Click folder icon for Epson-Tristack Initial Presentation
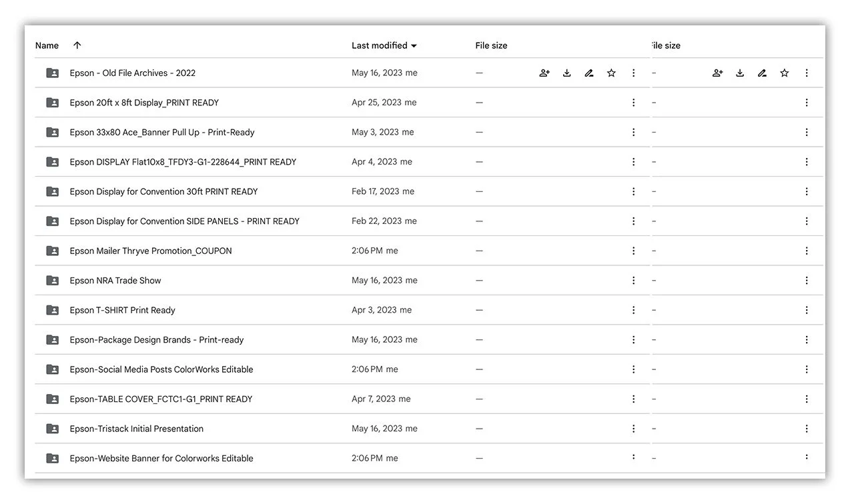 pos(52,429)
